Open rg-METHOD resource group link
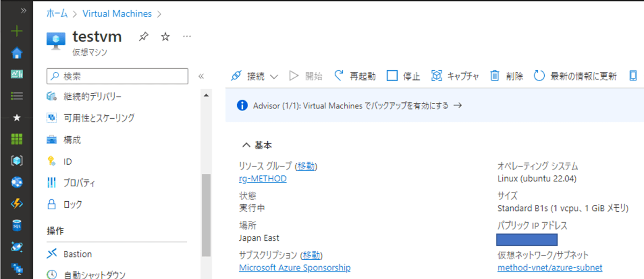 262,179
